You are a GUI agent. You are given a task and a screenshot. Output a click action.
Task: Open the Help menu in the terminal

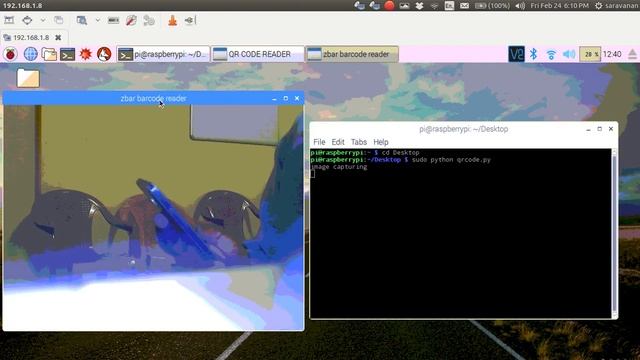point(381,142)
